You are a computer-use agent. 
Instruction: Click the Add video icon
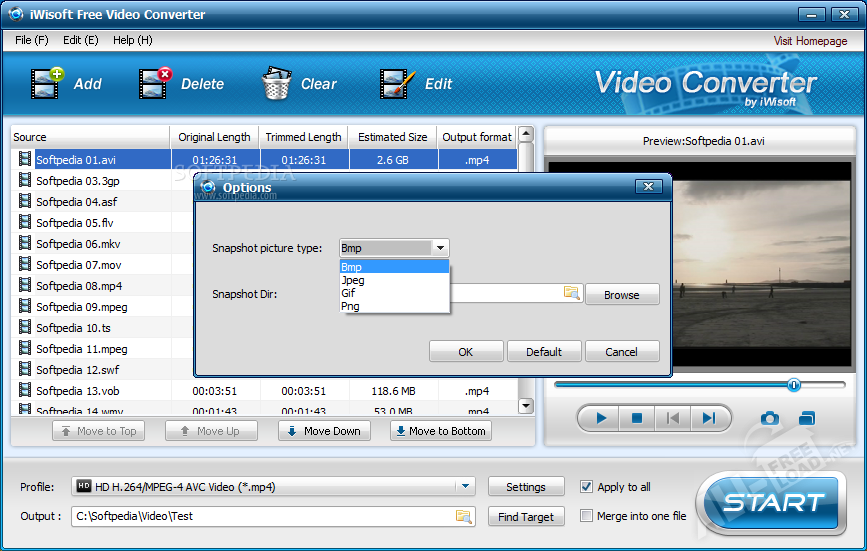click(47, 84)
